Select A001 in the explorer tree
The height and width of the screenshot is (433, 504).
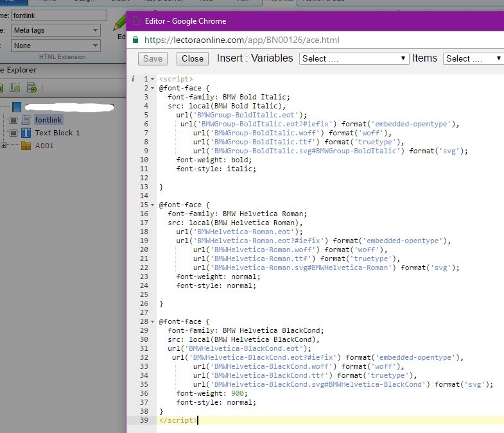(x=44, y=146)
